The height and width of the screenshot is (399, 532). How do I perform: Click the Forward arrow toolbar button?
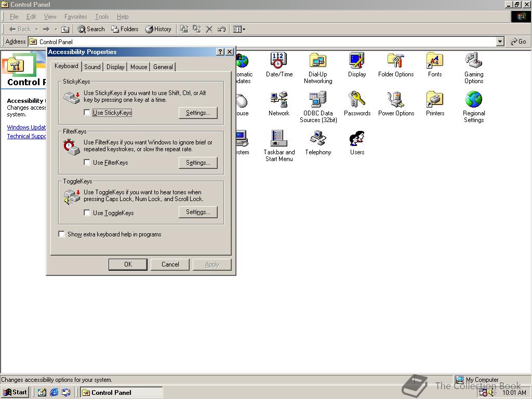tap(46, 29)
